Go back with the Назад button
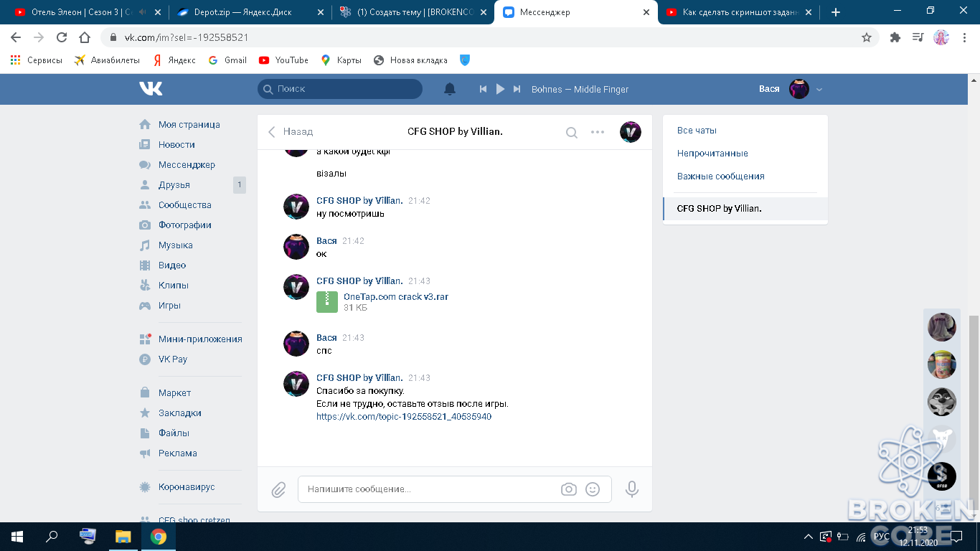 click(291, 132)
